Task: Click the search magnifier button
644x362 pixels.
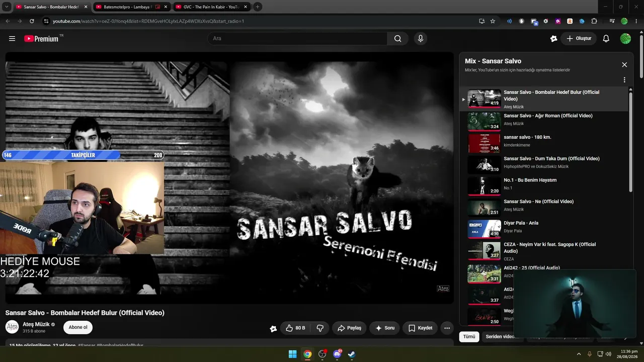Action: pos(398,39)
